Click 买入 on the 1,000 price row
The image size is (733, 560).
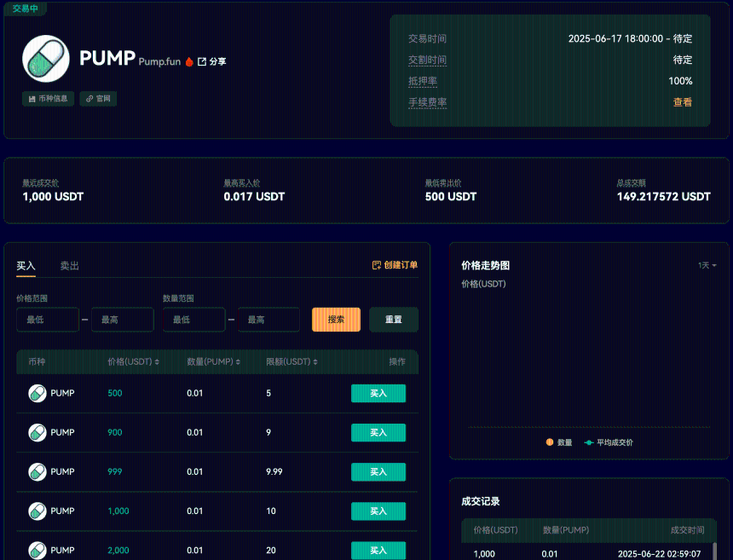tap(378, 511)
